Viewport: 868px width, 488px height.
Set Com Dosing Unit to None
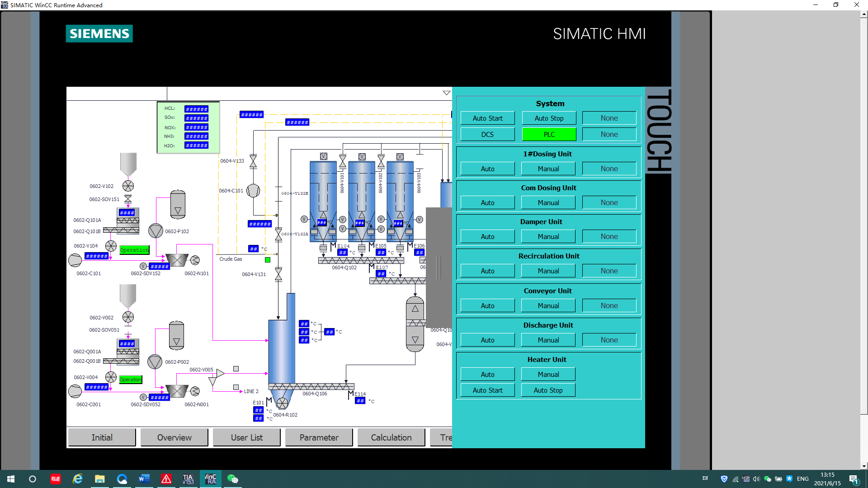point(609,202)
